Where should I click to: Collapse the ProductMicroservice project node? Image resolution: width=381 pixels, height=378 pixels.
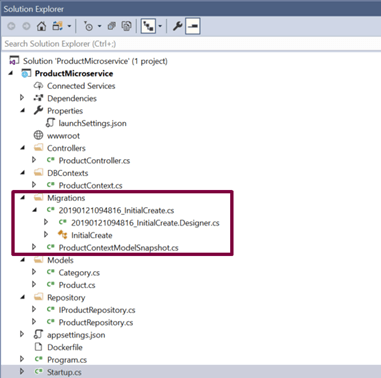pos(11,73)
